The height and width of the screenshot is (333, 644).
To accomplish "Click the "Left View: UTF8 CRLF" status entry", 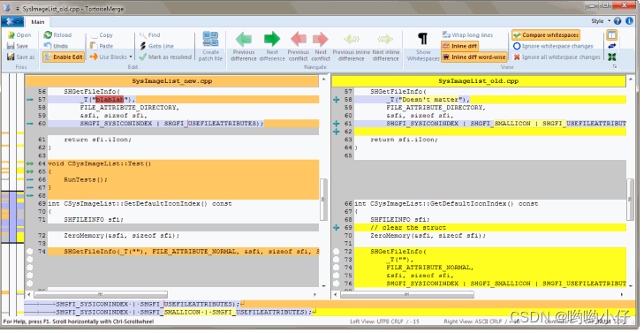I will coord(384,322).
